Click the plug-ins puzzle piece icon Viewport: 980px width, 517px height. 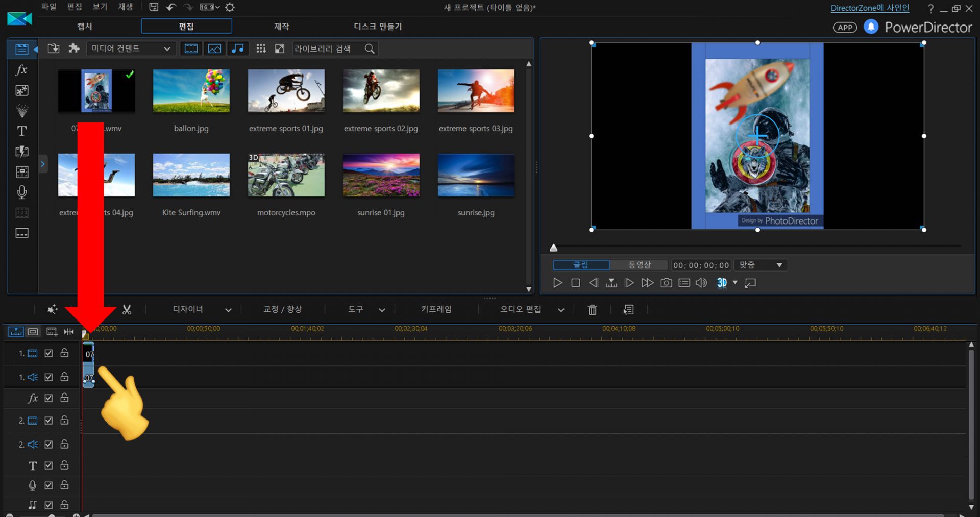click(x=74, y=48)
